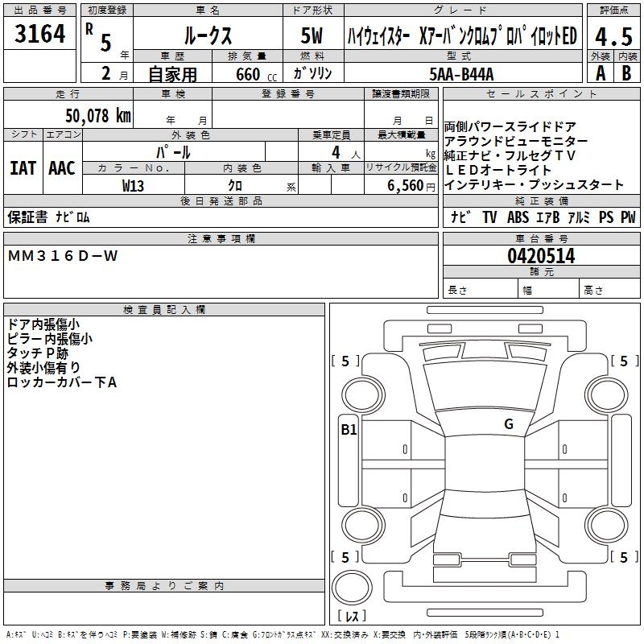Click the [レス] spare tire label
The height and width of the screenshot is (644, 644).
tap(352, 617)
